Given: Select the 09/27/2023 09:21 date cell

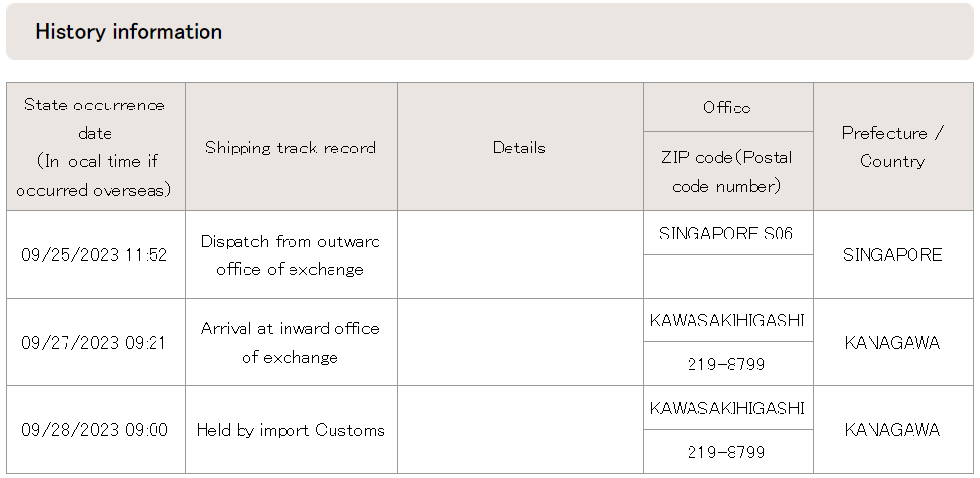Looking at the screenshot, I should click(95, 343).
